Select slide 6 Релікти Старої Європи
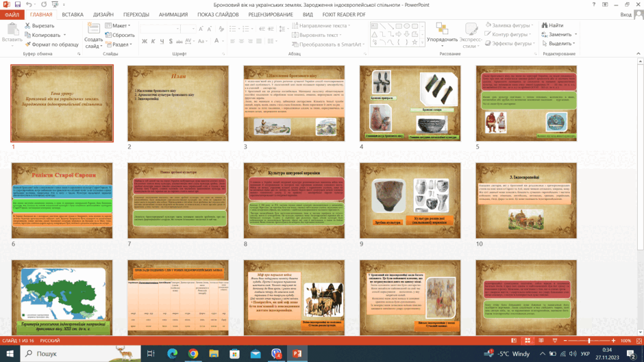Viewport: 644px width, 362px height. 62,201
